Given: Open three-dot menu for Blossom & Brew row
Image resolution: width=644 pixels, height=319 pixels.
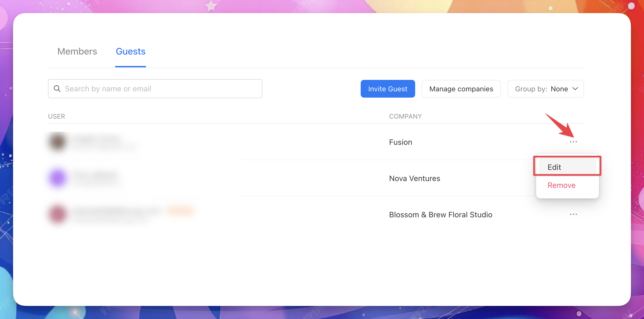Looking at the screenshot, I should pyautogui.click(x=573, y=214).
